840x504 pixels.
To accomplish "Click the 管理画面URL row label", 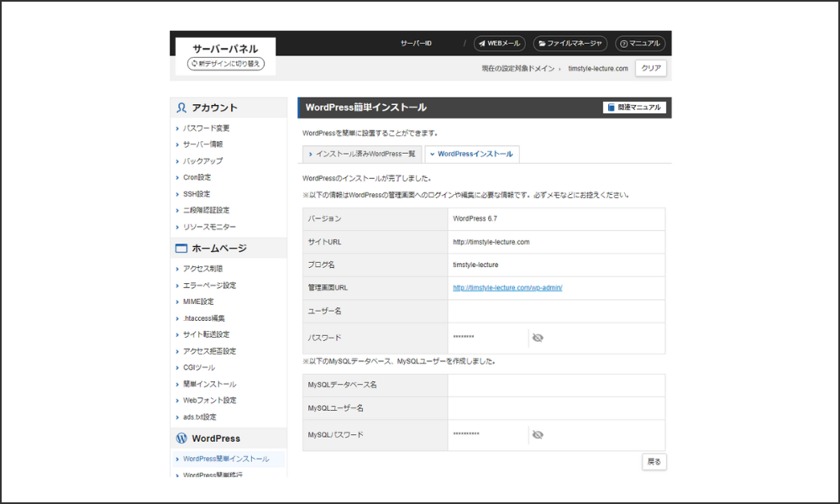I will pyautogui.click(x=328, y=287).
